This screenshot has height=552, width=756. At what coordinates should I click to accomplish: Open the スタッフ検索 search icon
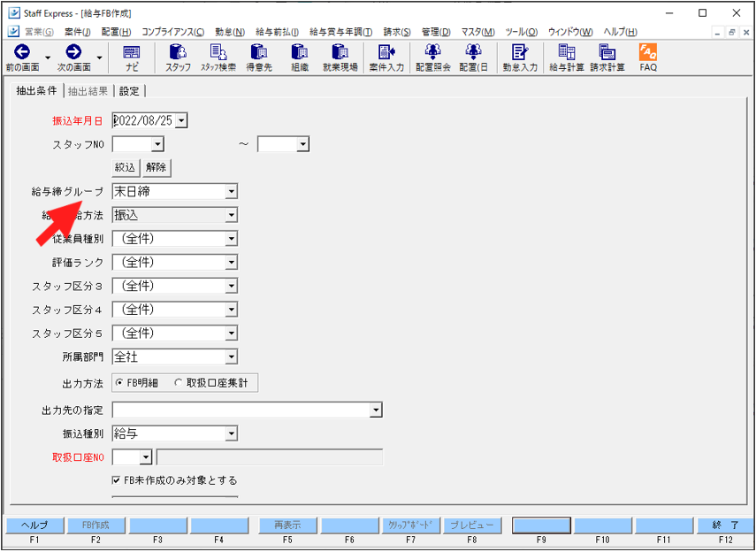click(218, 52)
